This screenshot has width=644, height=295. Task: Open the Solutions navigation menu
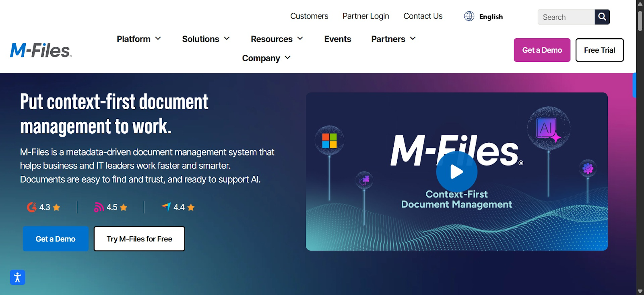point(206,39)
